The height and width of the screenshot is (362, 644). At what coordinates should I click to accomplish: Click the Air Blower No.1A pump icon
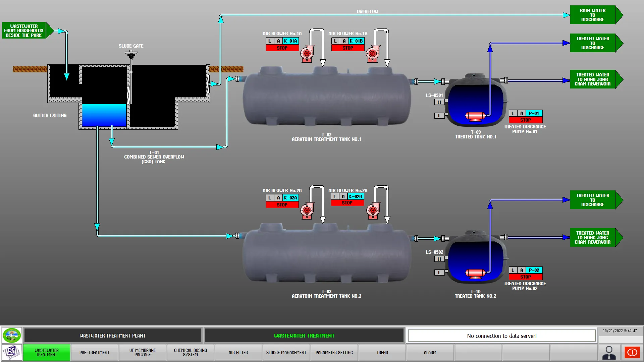[307, 54]
